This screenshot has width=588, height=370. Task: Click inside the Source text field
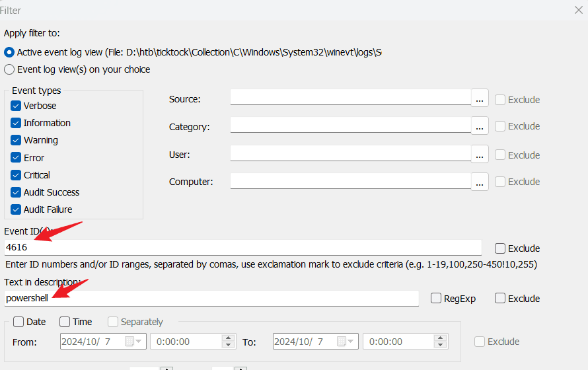350,98
